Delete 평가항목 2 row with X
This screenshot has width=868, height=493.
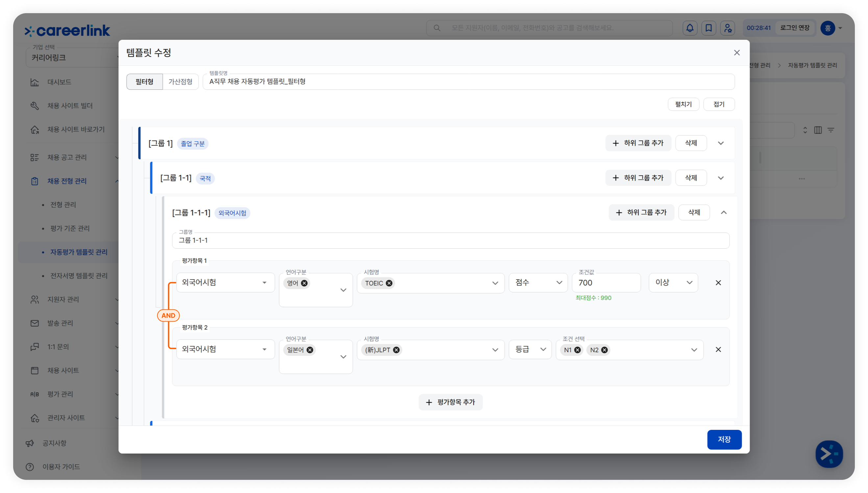point(718,349)
